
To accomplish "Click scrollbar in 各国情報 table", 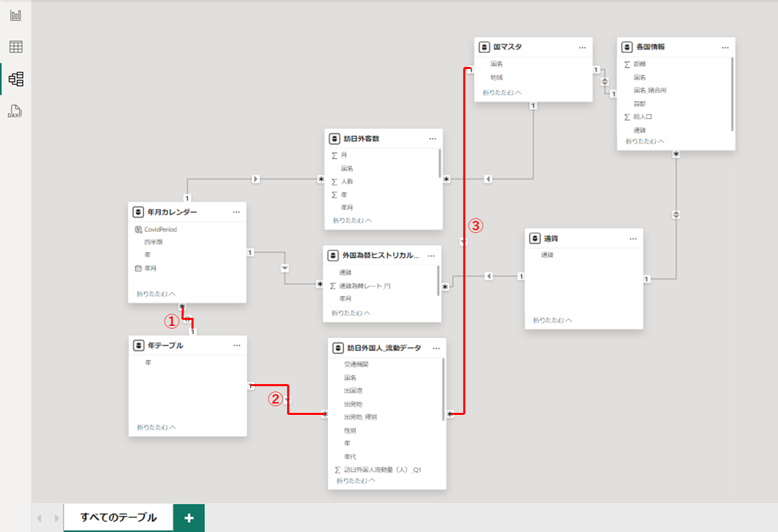I will [x=732, y=94].
